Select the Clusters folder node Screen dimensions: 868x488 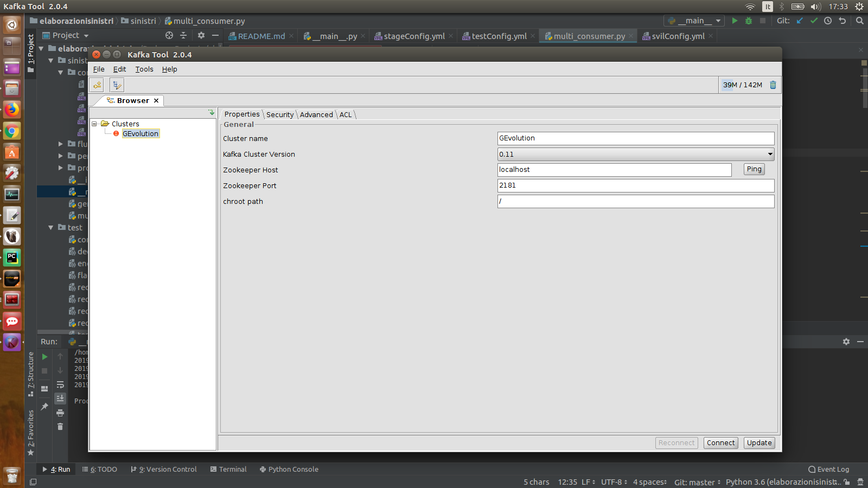(x=125, y=124)
